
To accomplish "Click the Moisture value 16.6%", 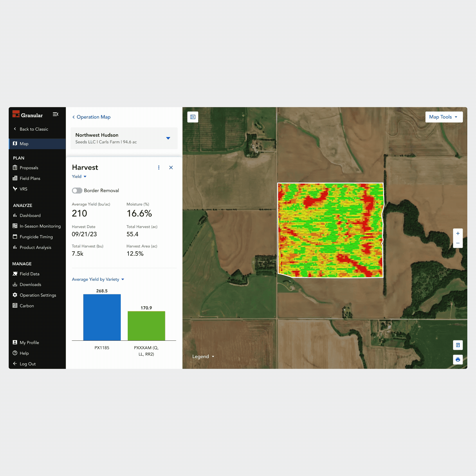I will pos(139,213).
